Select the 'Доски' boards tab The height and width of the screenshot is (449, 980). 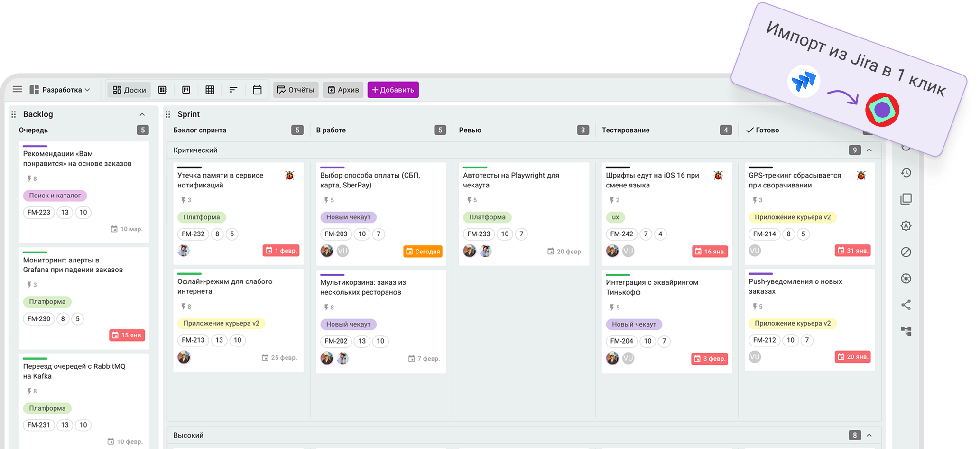click(129, 90)
